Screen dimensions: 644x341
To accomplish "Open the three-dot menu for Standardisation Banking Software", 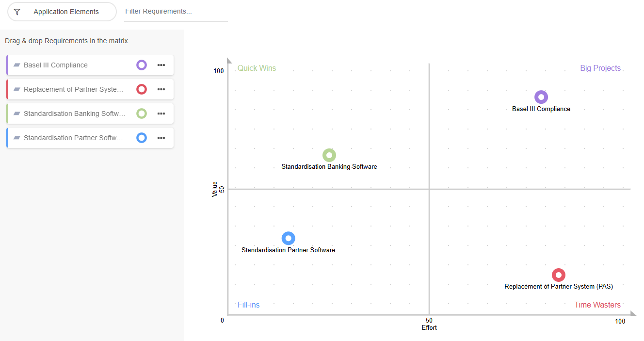I will coord(161,114).
